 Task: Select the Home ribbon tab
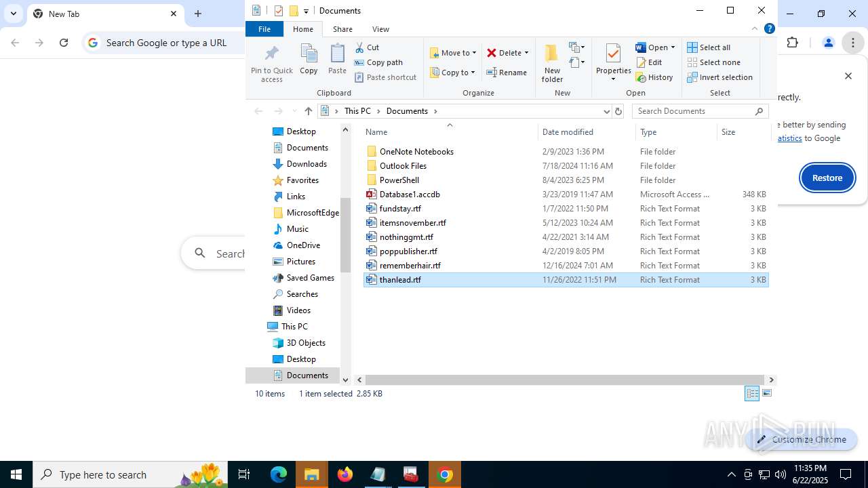(x=303, y=29)
